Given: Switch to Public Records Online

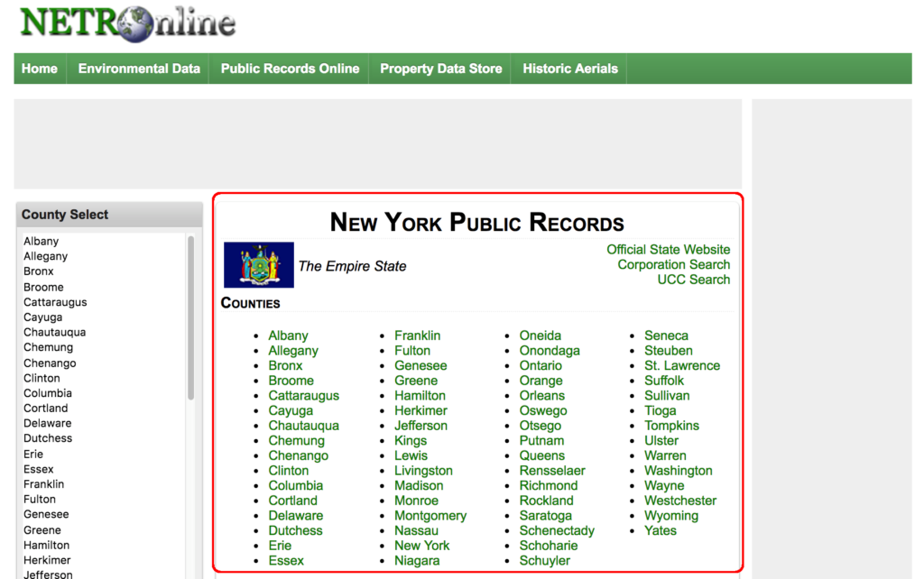Looking at the screenshot, I should (288, 69).
